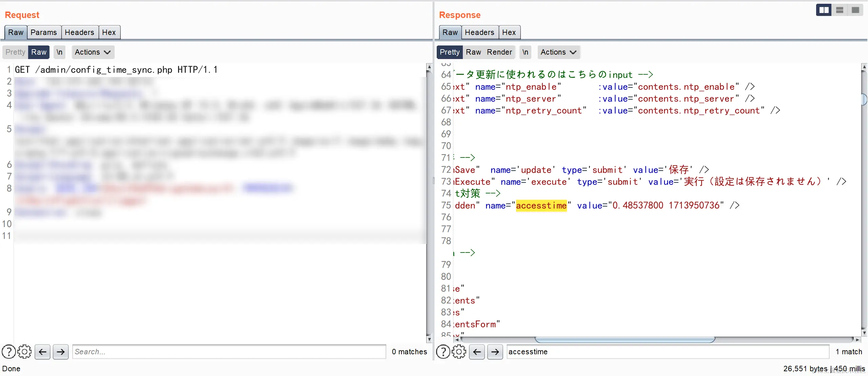Go to previous match in Request

point(42,352)
